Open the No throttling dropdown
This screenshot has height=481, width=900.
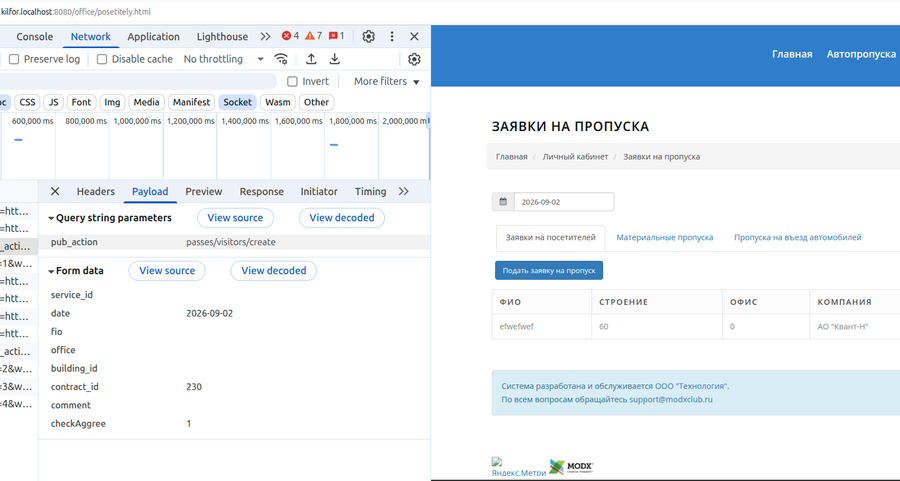point(223,59)
